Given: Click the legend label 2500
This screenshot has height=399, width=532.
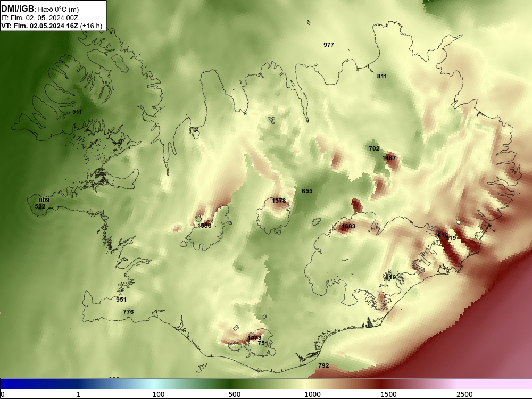Looking at the screenshot, I should 464,394.
